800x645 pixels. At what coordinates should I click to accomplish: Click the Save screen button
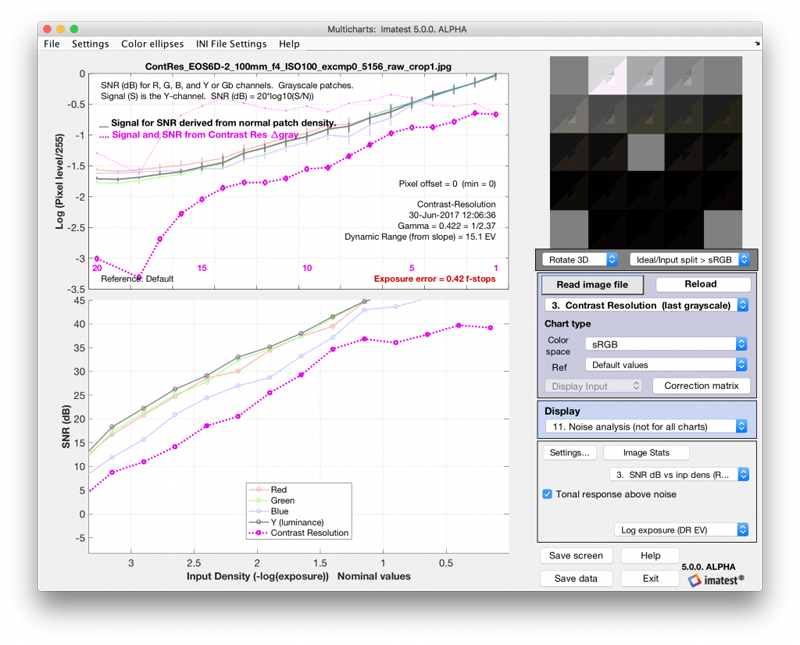tap(576, 556)
